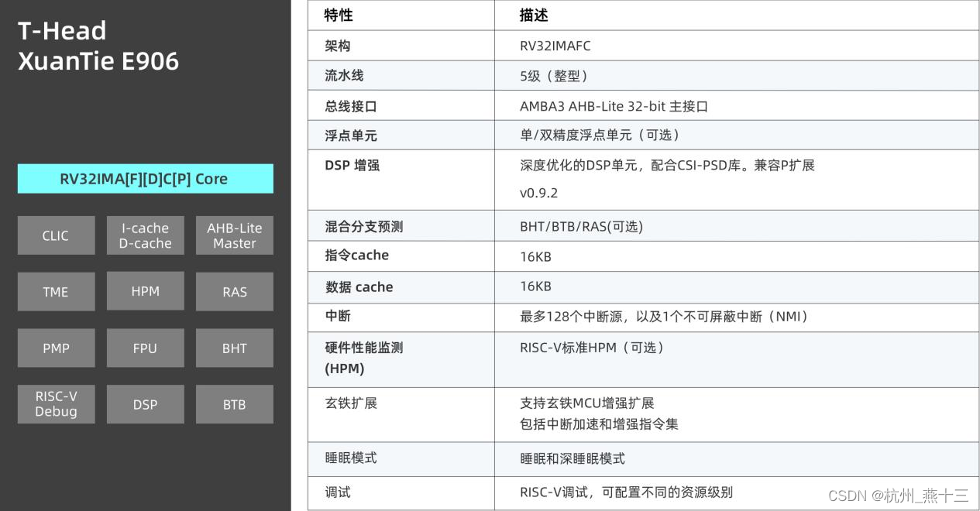Click the 流水线 row label

pos(344,75)
